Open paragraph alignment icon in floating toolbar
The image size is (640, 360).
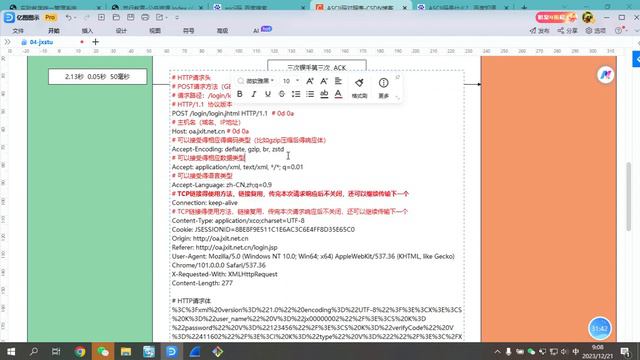coord(338,81)
